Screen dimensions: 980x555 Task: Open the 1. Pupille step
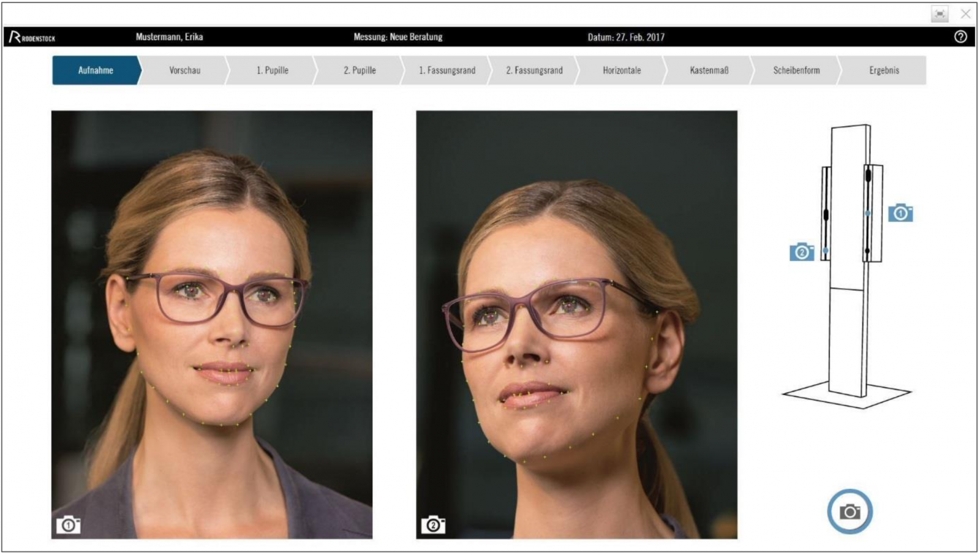pos(272,70)
